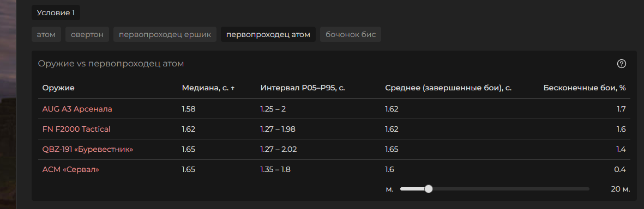Image resolution: width=644 pixels, height=209 pixels.
Task: Sort by Интервал P05–P95 column header
Action: click(302, 88)
